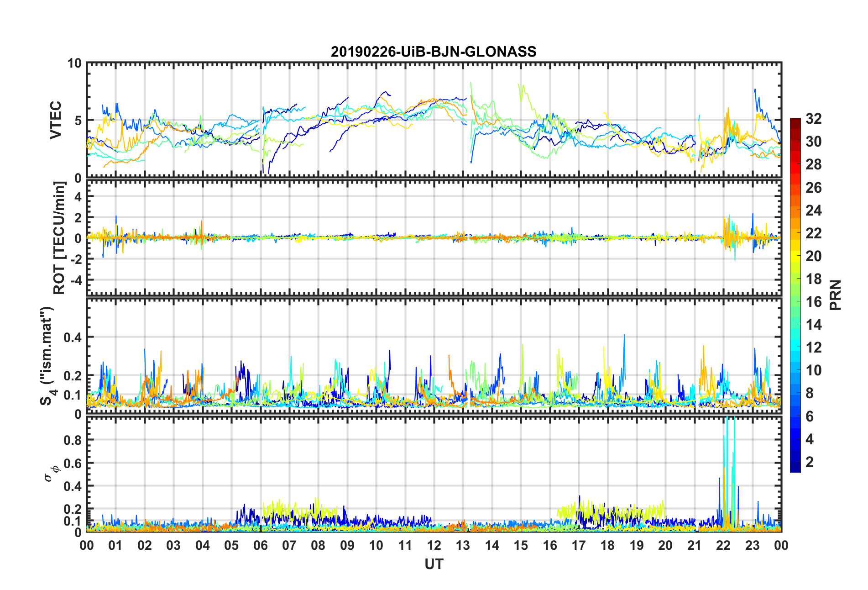
Task: Click colorbar tick label 10
Action: pos(813,370)
